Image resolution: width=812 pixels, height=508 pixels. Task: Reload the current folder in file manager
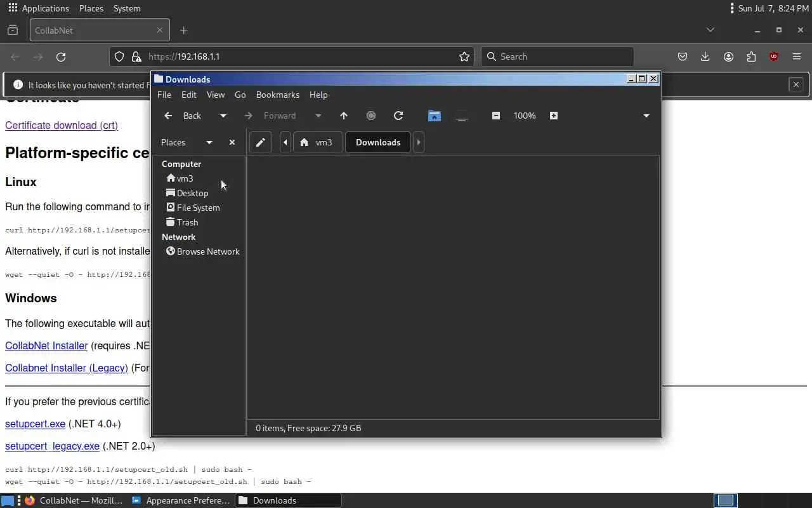click(x=398, y=116)
